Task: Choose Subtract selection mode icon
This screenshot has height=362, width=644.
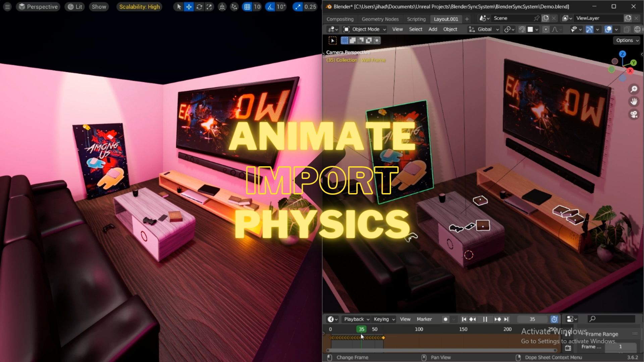Action: [361, 41]
